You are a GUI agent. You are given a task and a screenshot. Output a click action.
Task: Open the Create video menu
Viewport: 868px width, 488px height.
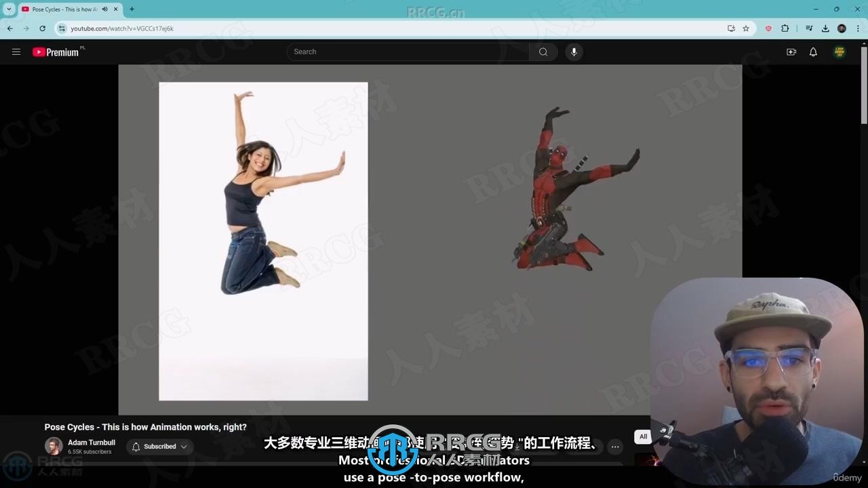(x=791, y=52)
